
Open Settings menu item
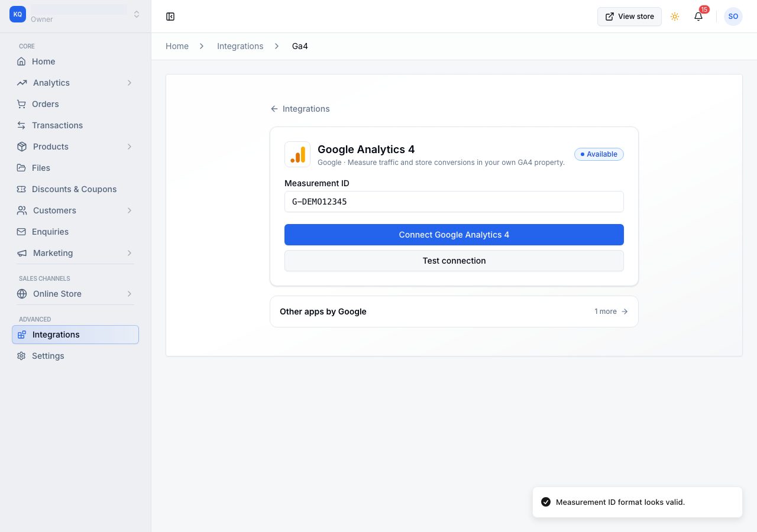pos(75,356)
